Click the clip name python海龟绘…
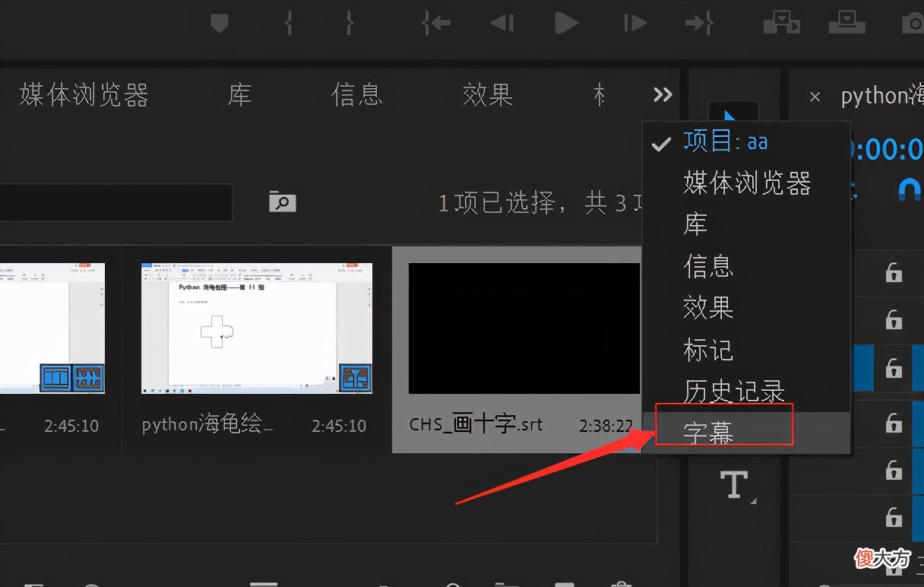Screen dimensions: 924x587 (207, 425)
